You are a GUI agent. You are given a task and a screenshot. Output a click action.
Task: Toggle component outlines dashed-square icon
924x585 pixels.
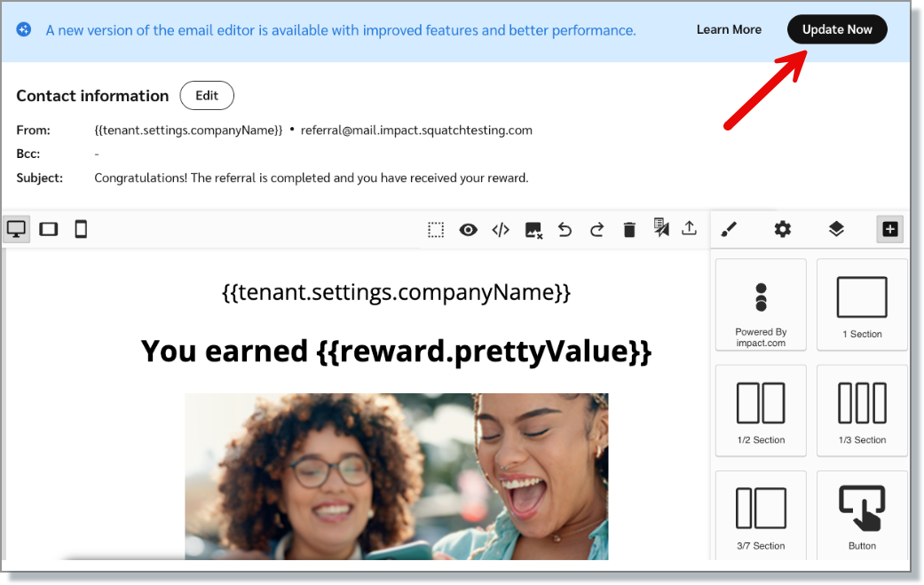(x=436, y=230)
